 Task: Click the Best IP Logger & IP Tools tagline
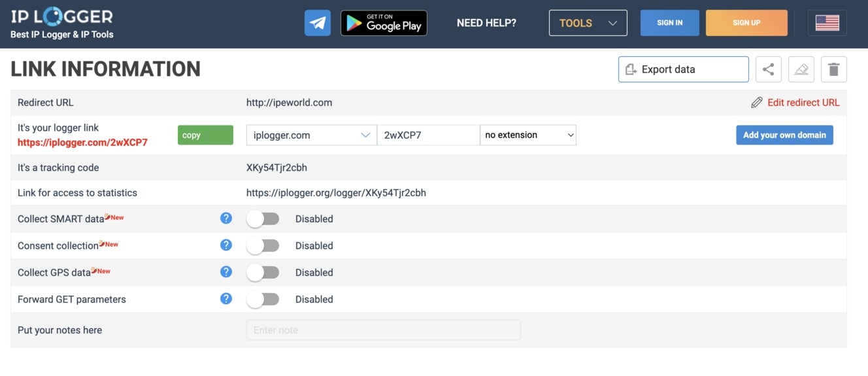coord(62,35)
